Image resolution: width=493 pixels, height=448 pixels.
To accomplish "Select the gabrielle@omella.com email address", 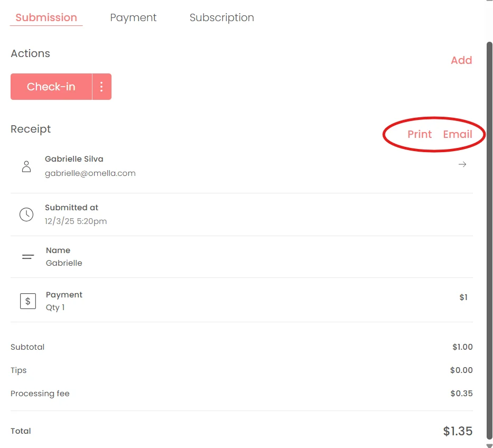I will coord(90,173).
